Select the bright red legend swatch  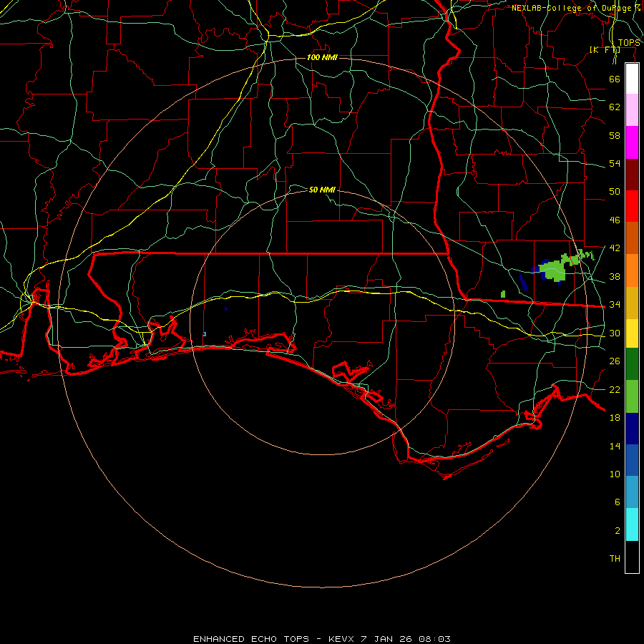tap(632, 206)
